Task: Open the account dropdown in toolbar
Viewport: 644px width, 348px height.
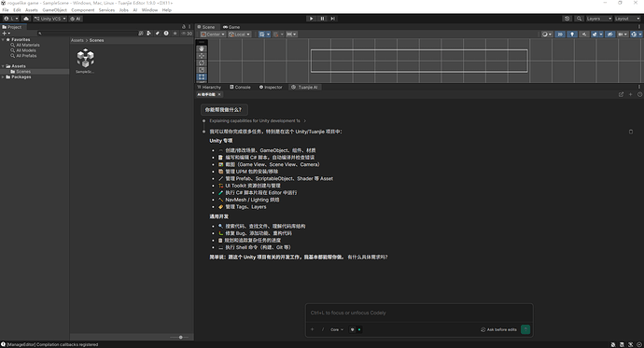Action: click(10, 19)
